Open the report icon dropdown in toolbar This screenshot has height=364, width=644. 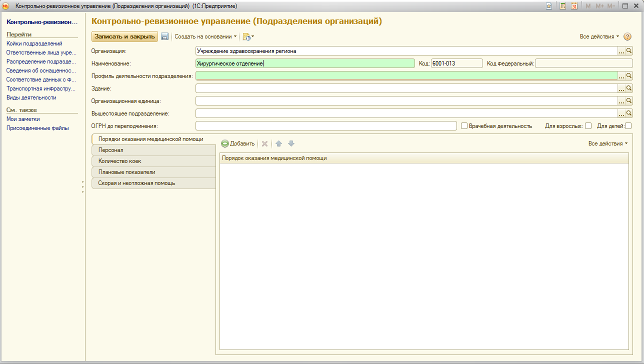point(248,36)
